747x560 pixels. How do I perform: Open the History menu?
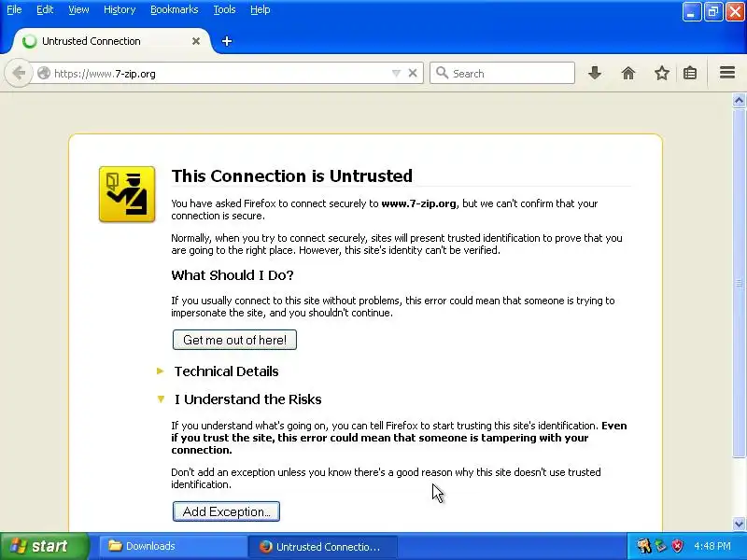pyautogui.click(x=120, y=9)
